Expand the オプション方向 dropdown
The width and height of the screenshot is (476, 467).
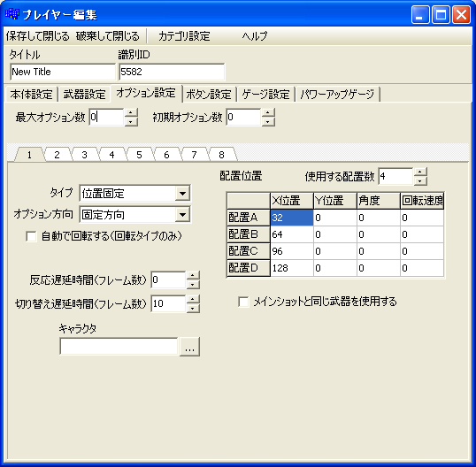[x=182, y=215]
